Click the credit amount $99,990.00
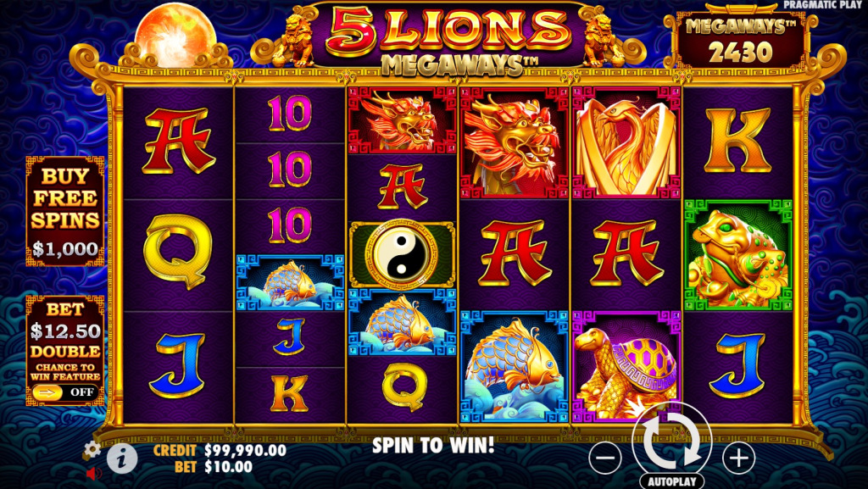868x489 pixels. (245, 450)
